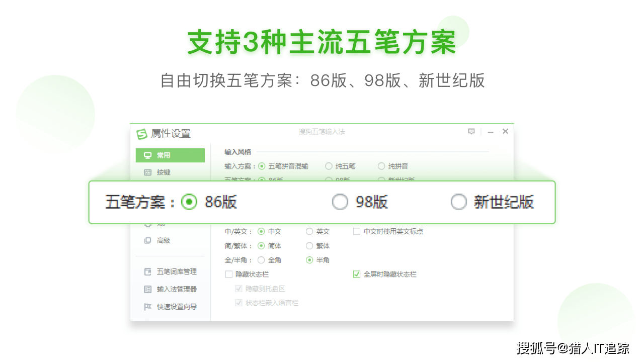Uncheck 全屏时隐藏状态栏
The width and height of the screenshot is (644, 362).
pyautogui.click(x=357, y=275)
